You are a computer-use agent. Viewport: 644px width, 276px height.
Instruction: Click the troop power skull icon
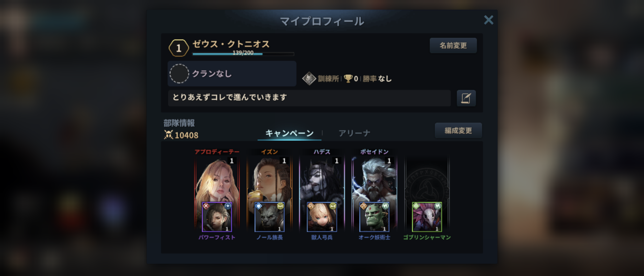168,135
